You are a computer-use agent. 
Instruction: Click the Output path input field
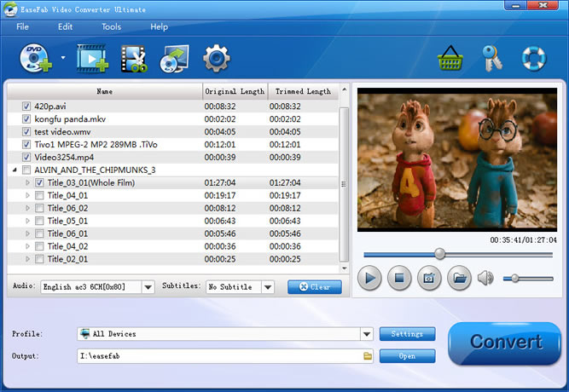pyautogui.click(x=225, y=356)
